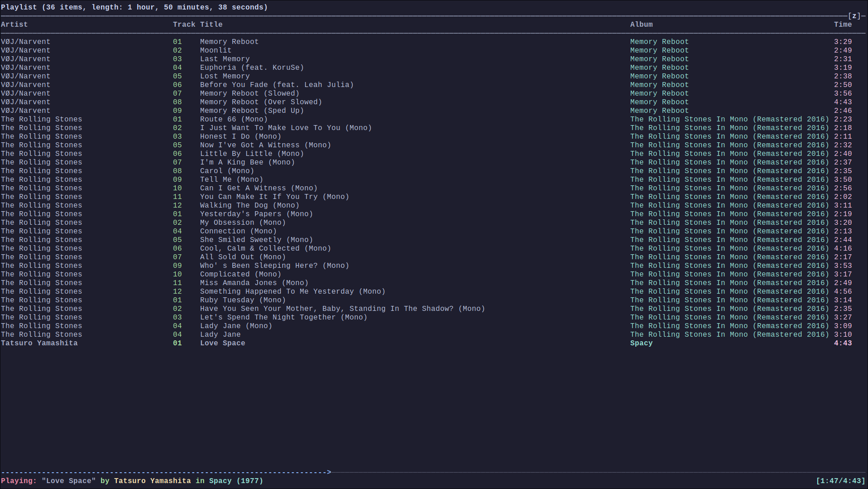Click the time 3:29 cell
Screen dimensions: 868x489
[x=843, y=42]
